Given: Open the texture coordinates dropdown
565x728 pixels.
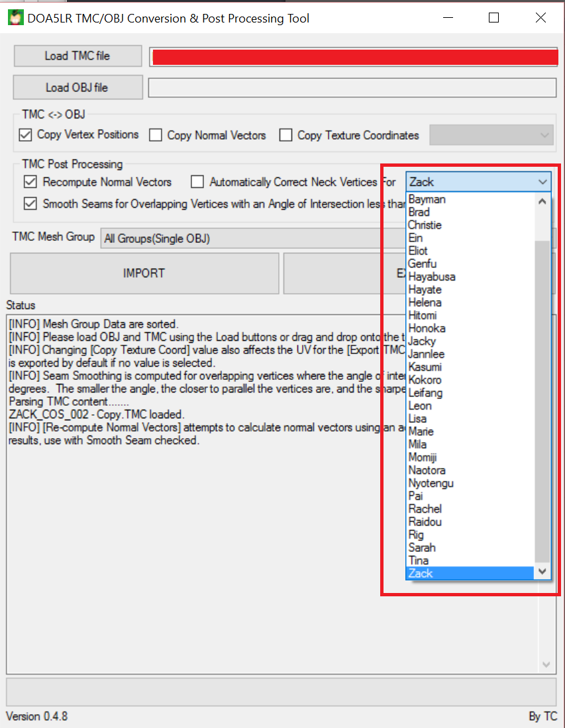Looking at the screenshot, I should point(491,135).
